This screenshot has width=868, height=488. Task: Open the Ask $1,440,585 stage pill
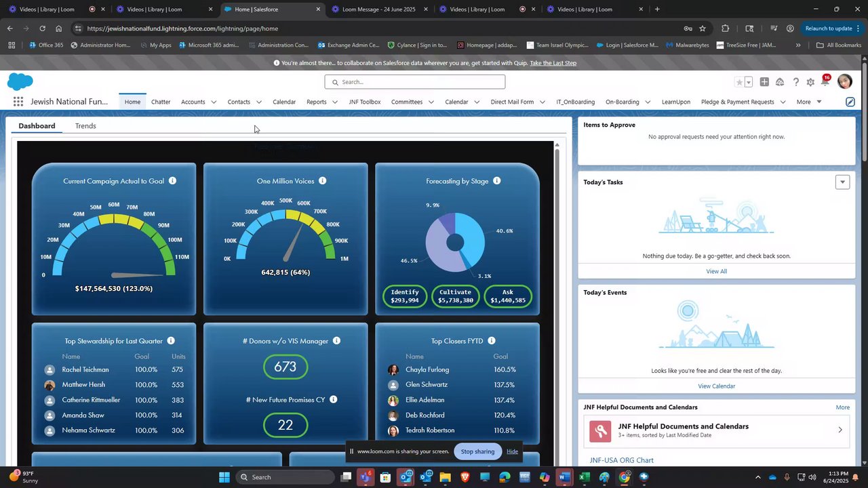[508, 296]
